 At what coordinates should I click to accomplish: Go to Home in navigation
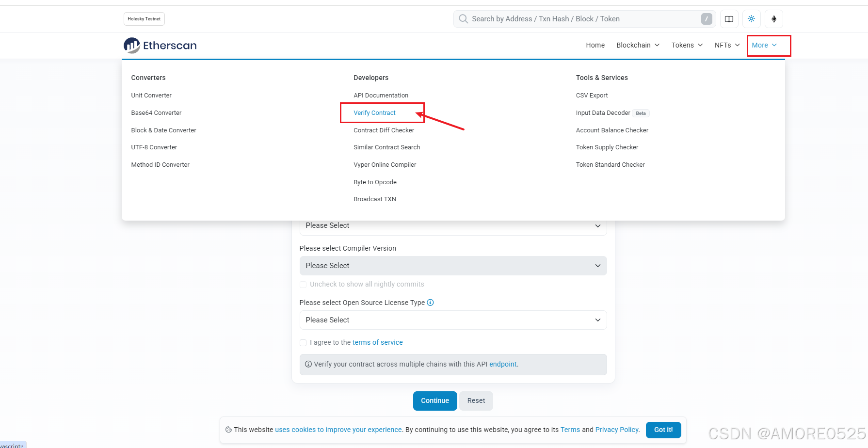coord(595,45)
